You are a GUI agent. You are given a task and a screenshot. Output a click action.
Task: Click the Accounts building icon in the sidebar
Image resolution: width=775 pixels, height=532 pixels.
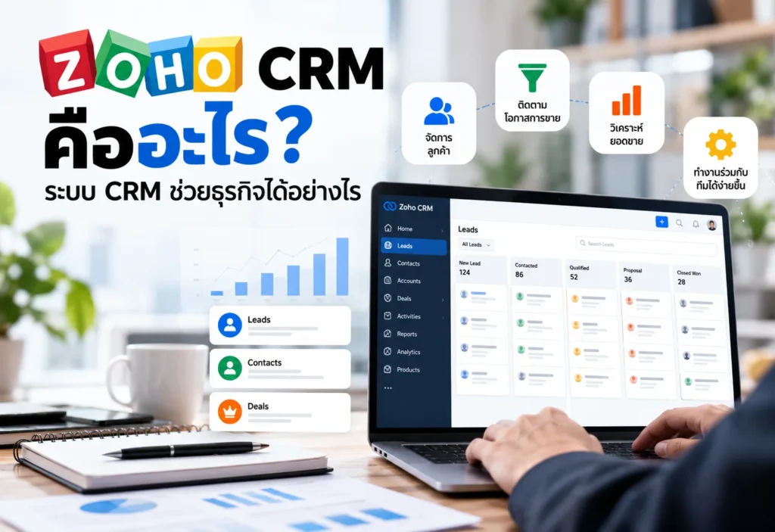(x=388, y=280)
